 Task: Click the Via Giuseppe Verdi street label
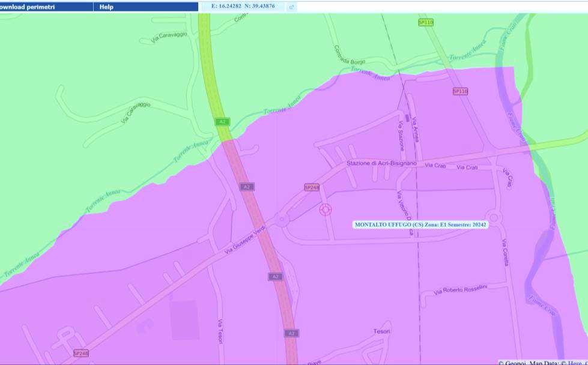[x=245, y=241]
